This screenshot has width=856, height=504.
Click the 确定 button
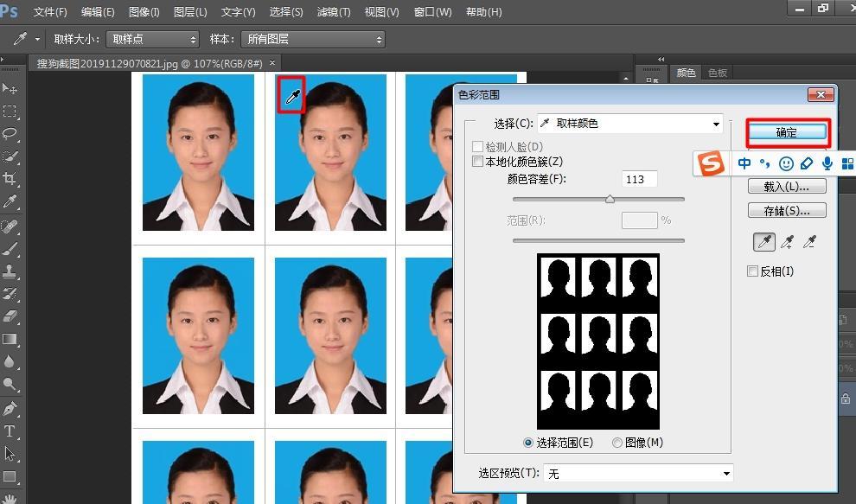(x=787, y=132)
